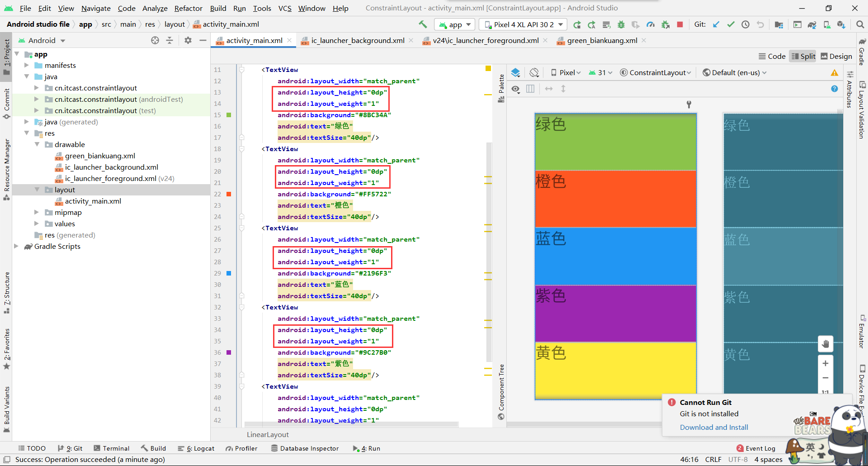The image size is (868, 466).
Task: Open the Default (en-us) locale dropdown
Action: 733,72
